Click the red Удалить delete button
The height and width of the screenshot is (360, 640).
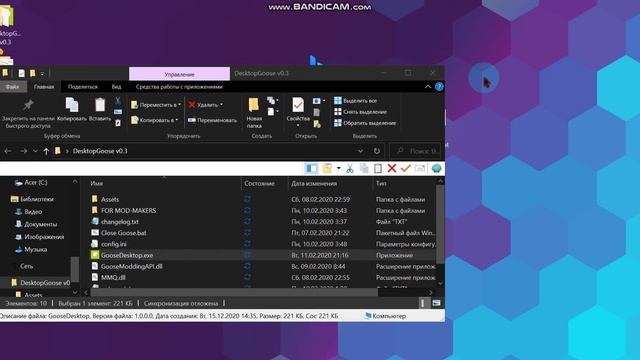(x=203, y=105)
